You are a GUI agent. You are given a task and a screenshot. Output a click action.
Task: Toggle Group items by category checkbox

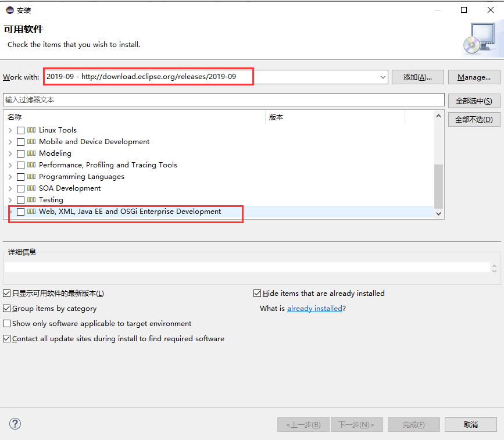point(7,309)
